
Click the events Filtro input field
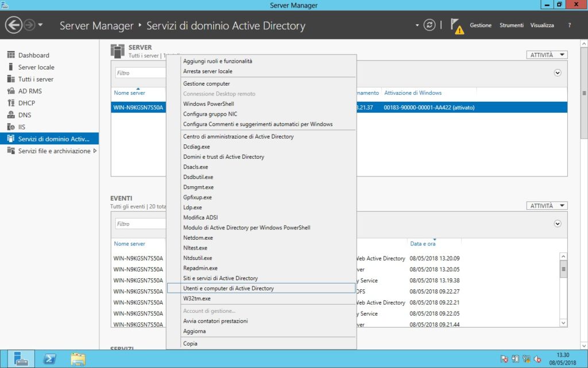[x=141, y=224]
